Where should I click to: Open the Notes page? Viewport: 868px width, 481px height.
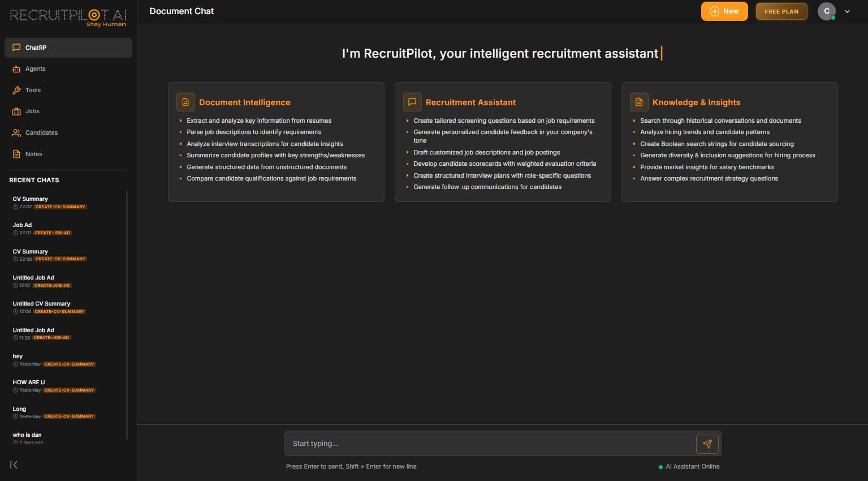coord(68,154)
